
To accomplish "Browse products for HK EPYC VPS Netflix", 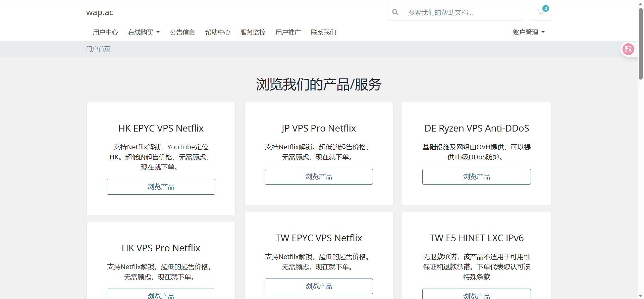I will tap(161, 187).
